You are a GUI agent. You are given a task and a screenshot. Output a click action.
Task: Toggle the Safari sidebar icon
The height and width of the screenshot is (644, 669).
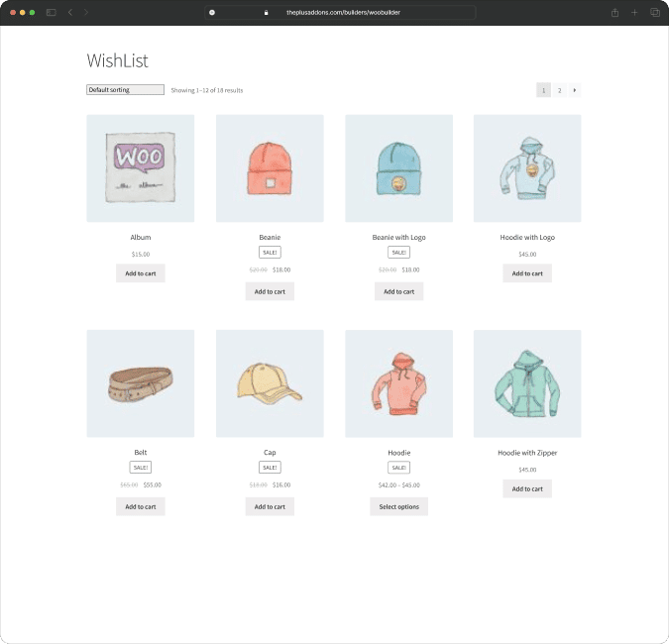(52, 12)
